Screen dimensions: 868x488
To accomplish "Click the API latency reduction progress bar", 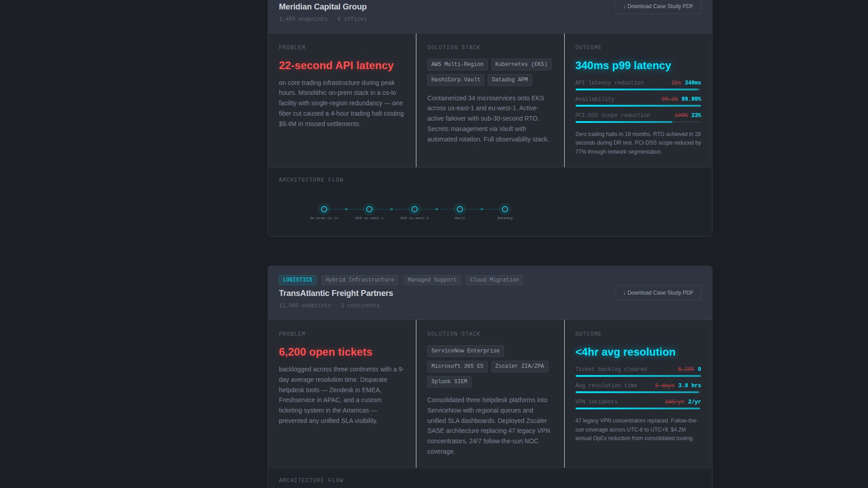I will [x=638, y=89].
